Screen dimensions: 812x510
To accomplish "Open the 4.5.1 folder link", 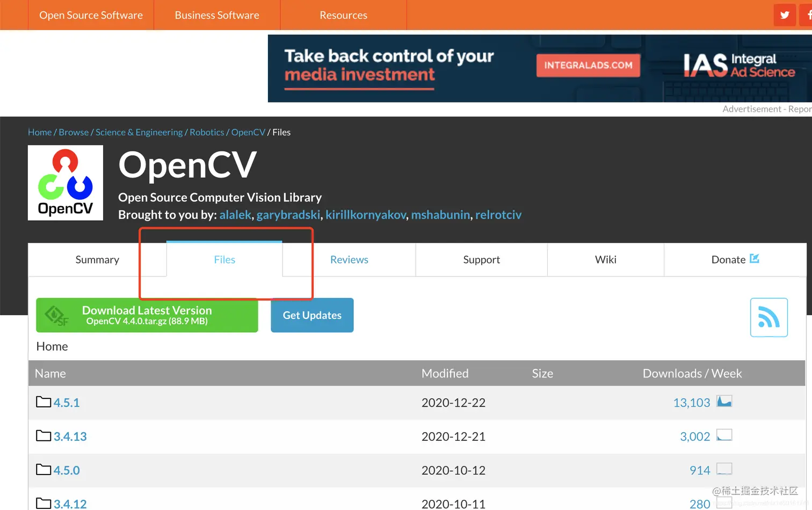I will tap(67, 403).
